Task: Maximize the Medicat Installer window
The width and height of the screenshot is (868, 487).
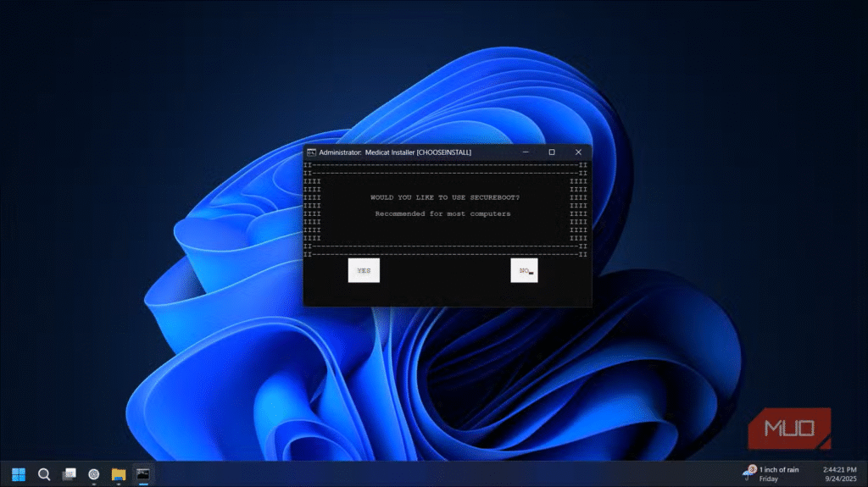Action: coord(552,152)
